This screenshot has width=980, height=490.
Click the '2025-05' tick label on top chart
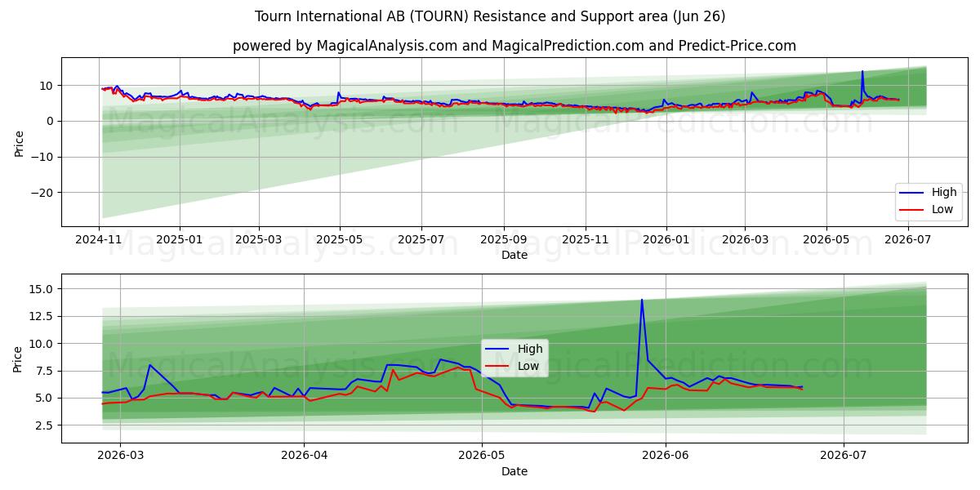pos(340,239)
